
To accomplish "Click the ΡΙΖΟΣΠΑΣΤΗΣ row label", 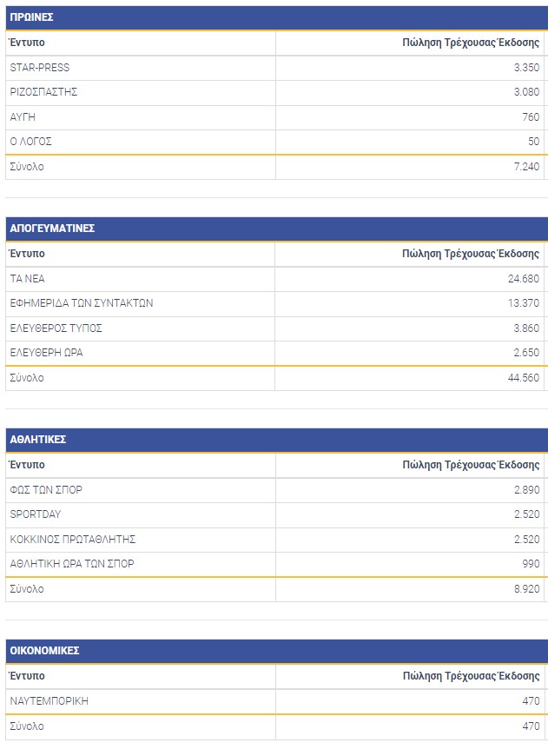I will pos(43,92).
